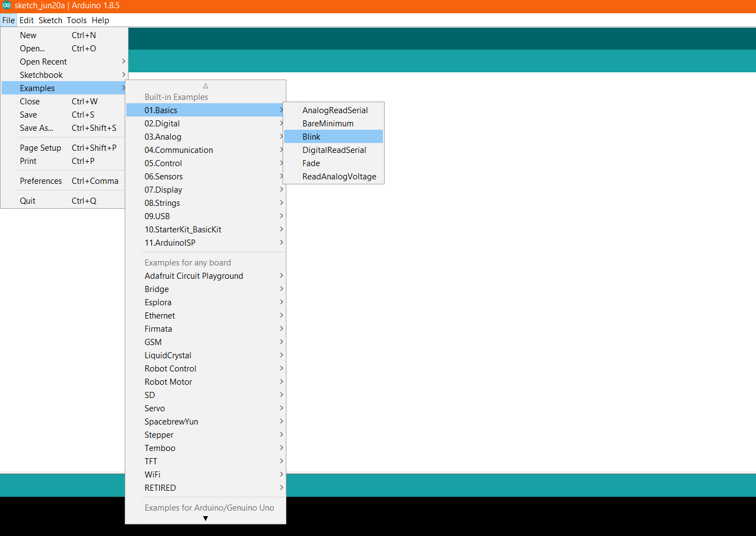The image size is (756, 536).
Task: Open BareMinimum example
Action: pos(333,124)
